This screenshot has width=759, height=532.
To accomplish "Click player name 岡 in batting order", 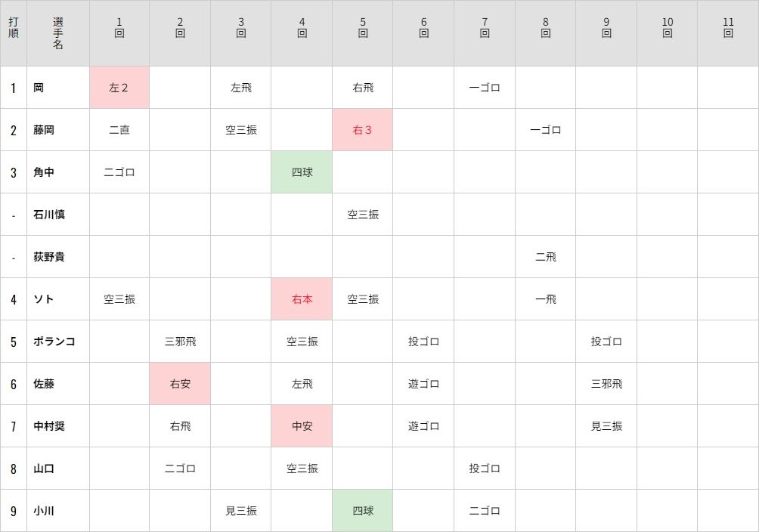I will click(x=39, y=88).
